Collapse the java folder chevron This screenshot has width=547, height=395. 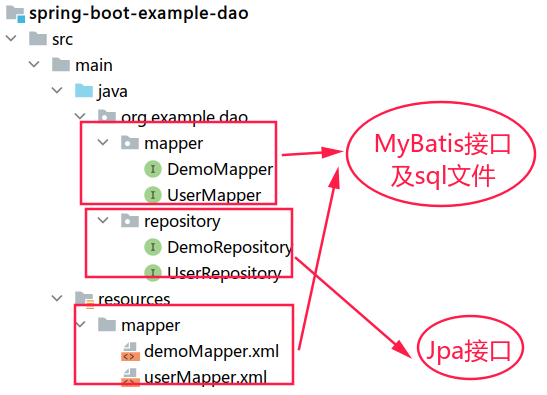tap(57, 90)
